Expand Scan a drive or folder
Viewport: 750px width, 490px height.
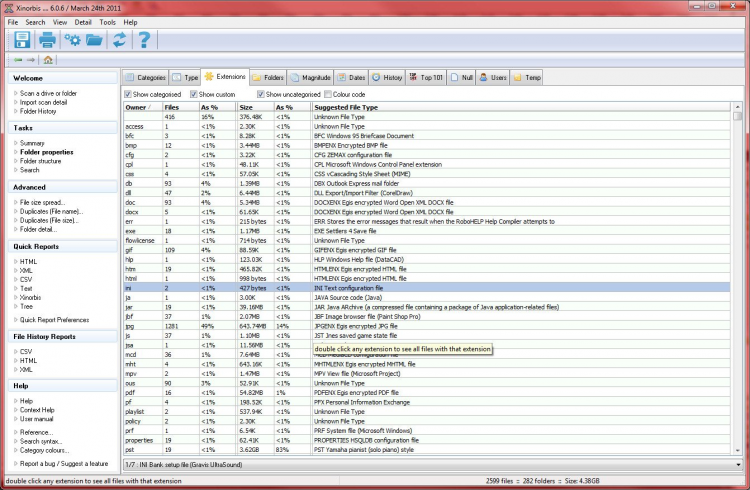(49, 93)
